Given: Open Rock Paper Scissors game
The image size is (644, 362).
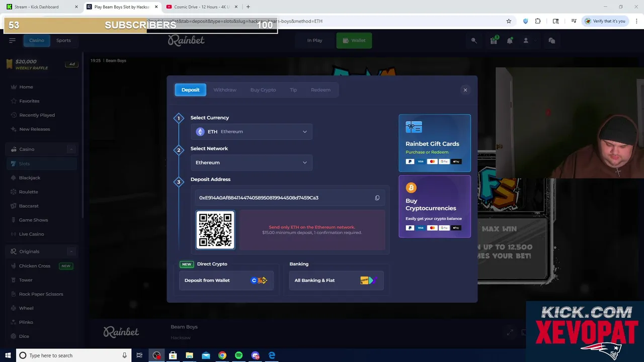Looking at the screenshot, I should [x=41, y=294].
